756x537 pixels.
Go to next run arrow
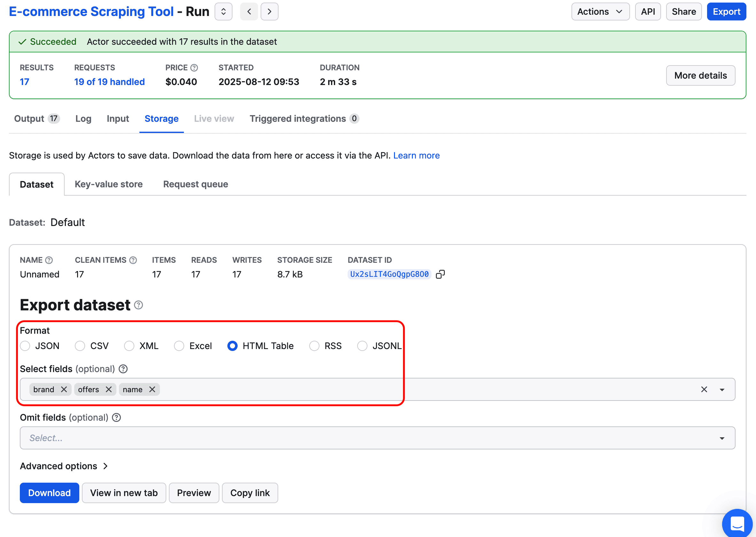(269, 12)
